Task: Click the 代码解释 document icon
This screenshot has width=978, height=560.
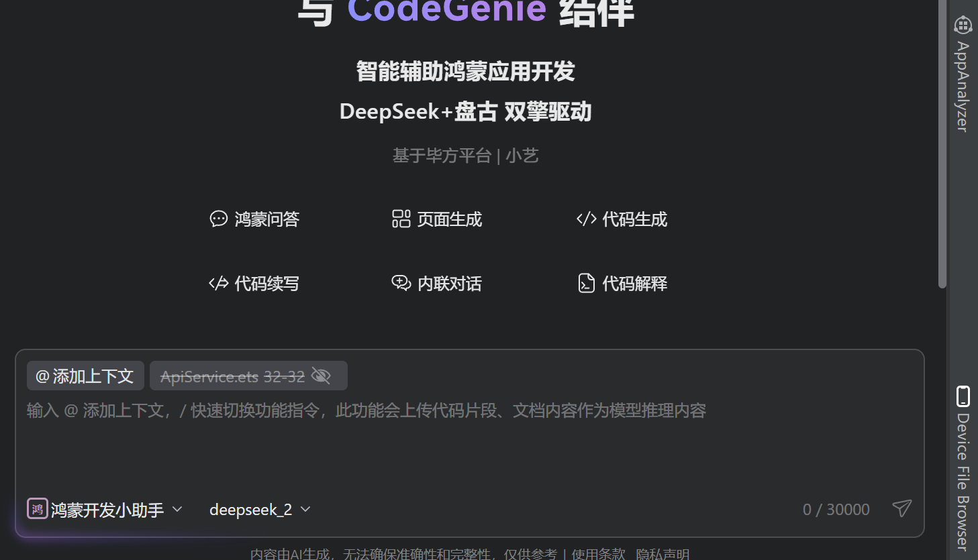Action: (x=587, y=283)
